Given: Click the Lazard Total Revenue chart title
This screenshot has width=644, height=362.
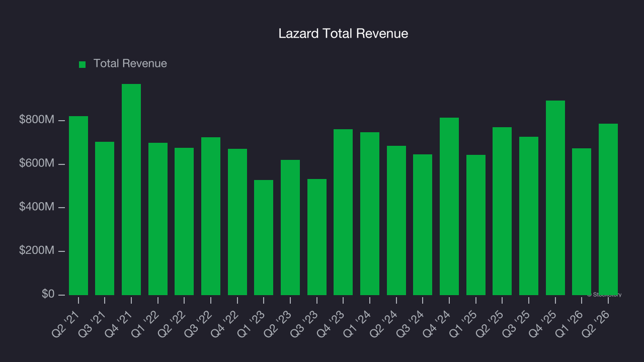Looking at the screenshot, I should click(343, 34).
